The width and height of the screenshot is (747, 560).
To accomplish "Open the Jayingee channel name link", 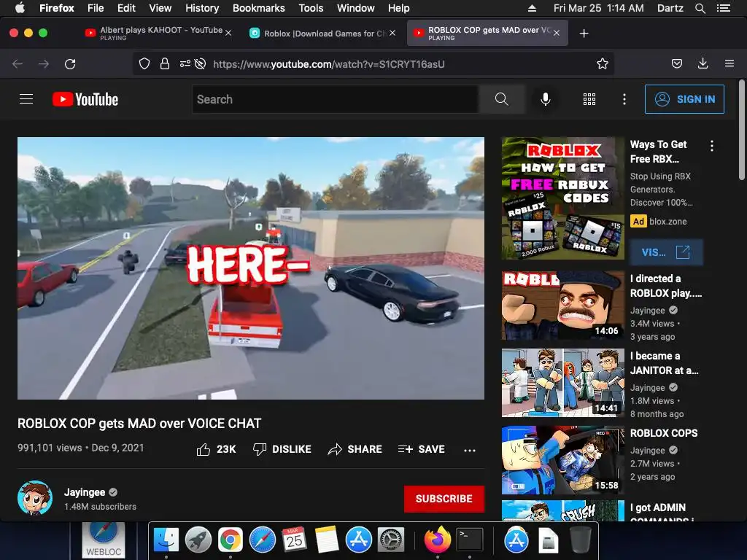I will [x=85, y=492].
